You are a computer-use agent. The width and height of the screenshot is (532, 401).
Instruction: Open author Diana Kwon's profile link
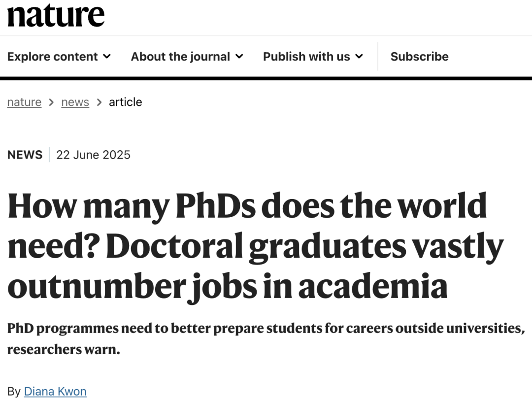[55, 392]
